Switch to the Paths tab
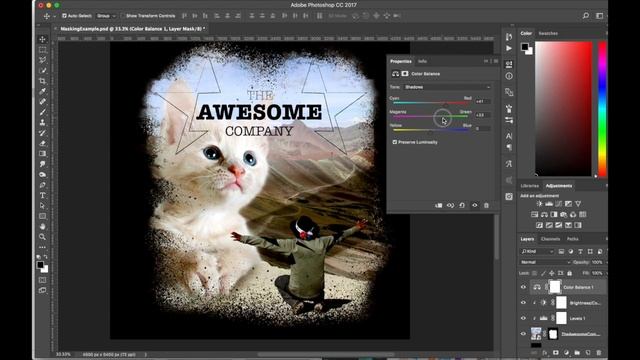 pos(572,239)
